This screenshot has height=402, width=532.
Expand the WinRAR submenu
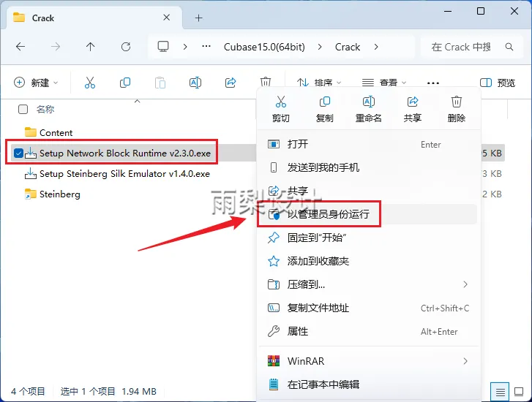(465, 361)
